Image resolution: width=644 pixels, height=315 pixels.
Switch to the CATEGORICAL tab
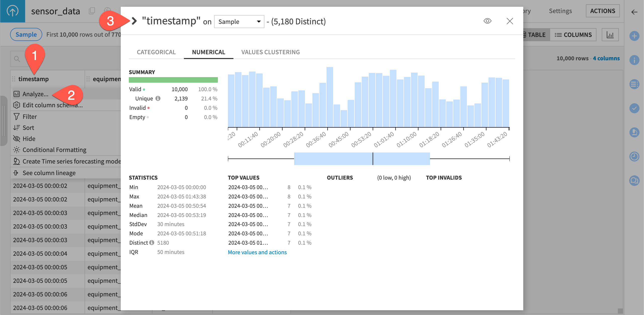156,52
